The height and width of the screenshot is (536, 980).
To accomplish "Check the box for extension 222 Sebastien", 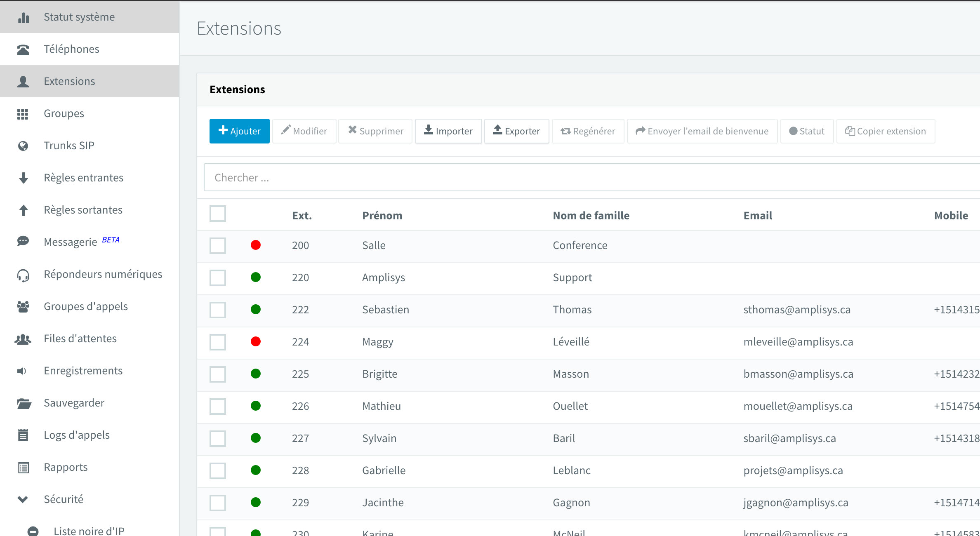I will pyautogui.click(x=218, y=310).
